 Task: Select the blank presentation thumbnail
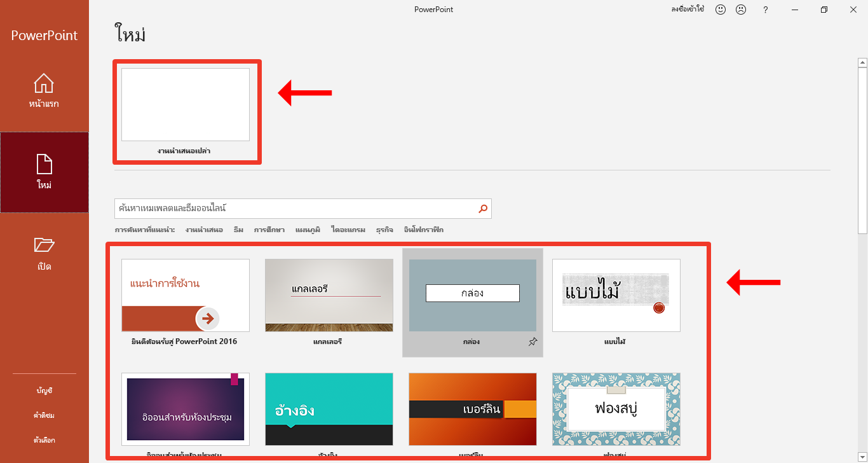(x=186, y=105)
